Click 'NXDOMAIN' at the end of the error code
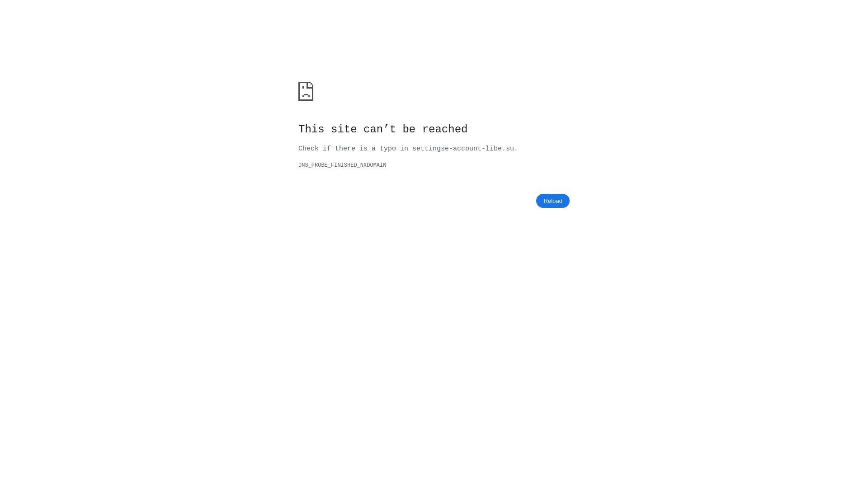The width and height of the screenshot is (868, 488). pyautogui.click(x=373, y=165)
